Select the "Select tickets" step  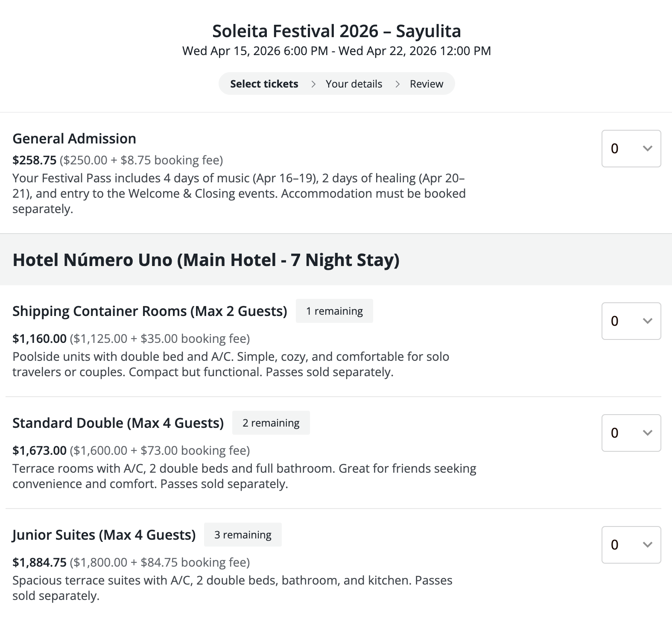point(264,84)
